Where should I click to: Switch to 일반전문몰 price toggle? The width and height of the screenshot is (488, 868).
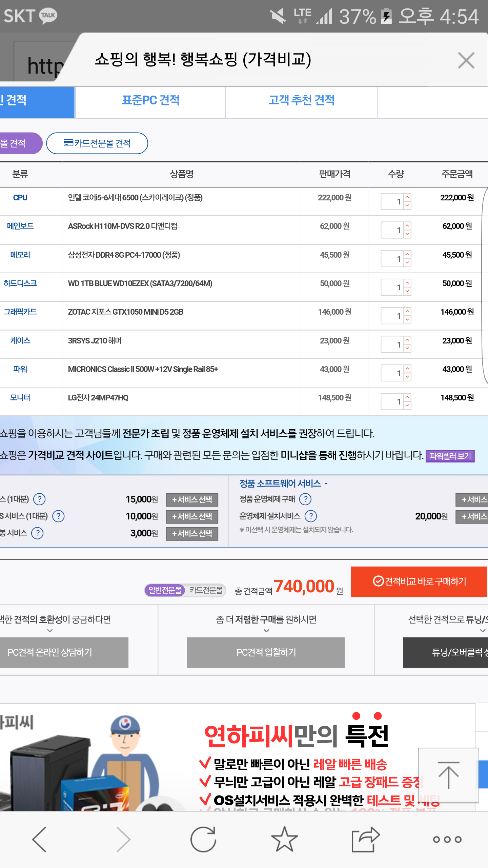tap(165, 590)
